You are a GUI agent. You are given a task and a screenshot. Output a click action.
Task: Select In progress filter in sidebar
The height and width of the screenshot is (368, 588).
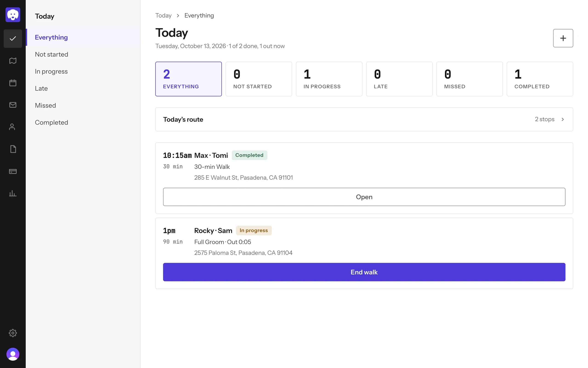(x=83, y=71)
